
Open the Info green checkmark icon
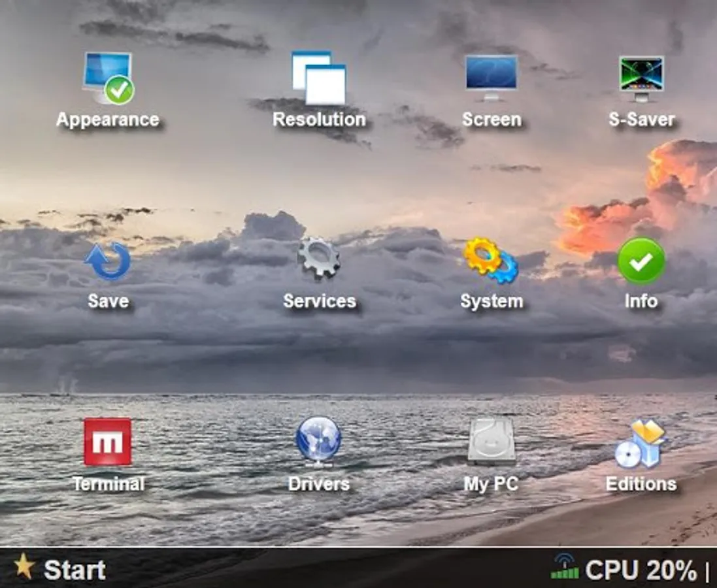point(641,261)
